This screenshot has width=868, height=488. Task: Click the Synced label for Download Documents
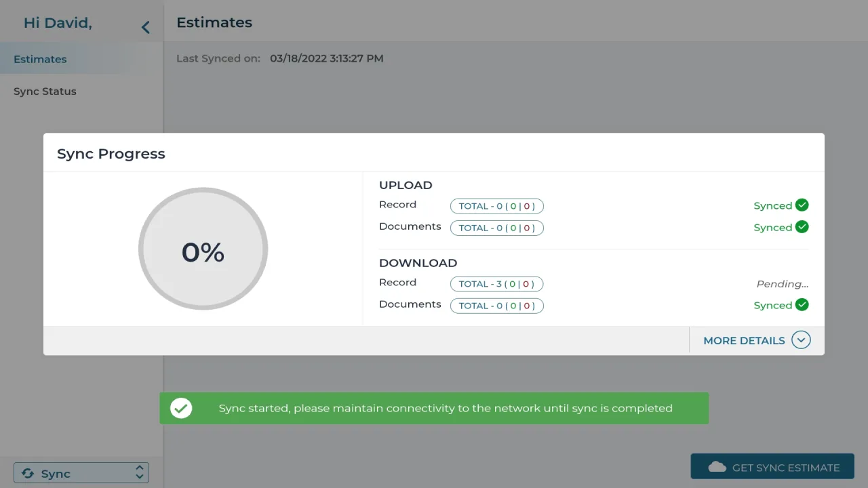773,305
